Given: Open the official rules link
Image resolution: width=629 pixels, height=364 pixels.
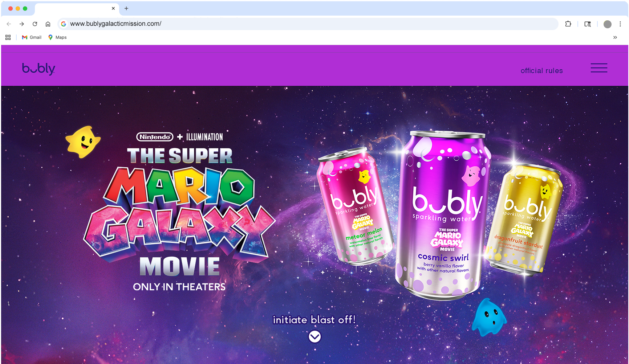Looking at the screenshot, I should pyautogui.click(x=541, y=71).
